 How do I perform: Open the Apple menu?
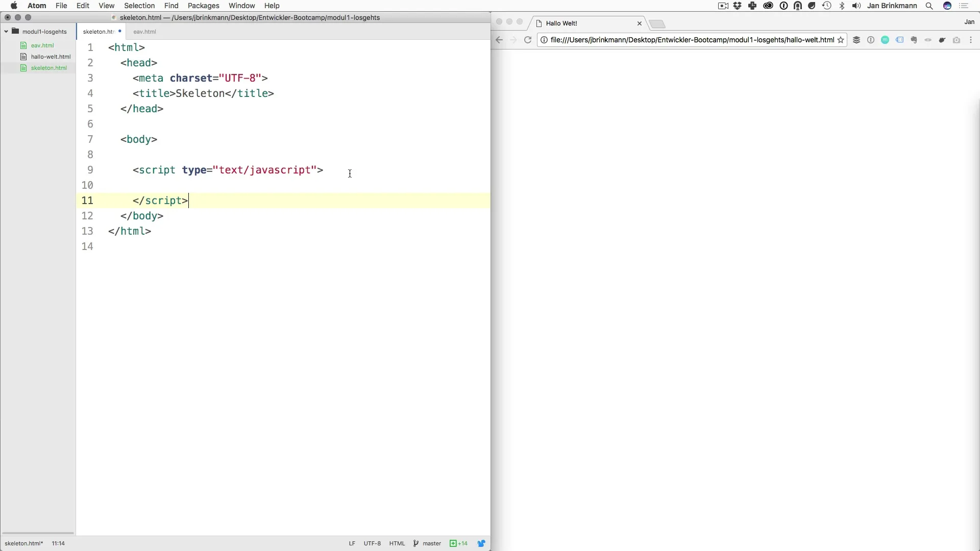coord(14,6)
